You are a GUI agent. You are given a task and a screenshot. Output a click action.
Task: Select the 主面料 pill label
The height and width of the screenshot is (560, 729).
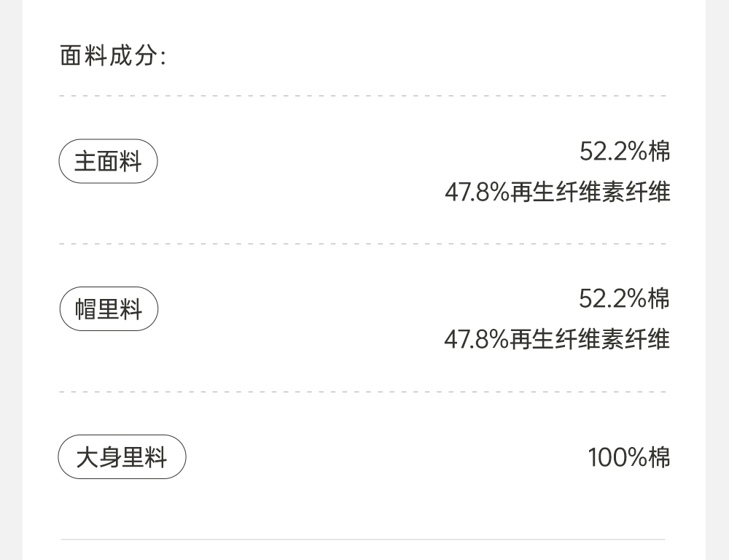[x=108, y=161]
